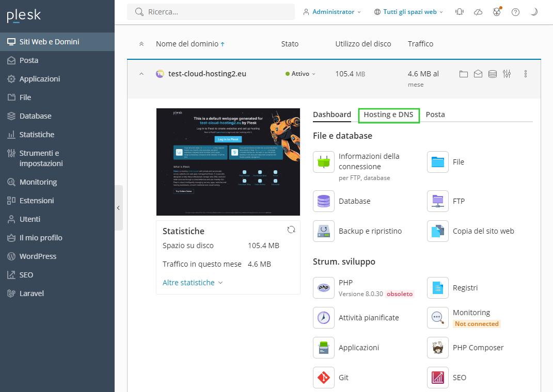
Task: Open the Database tool in dashboard
Action: (x=342, y=201)
